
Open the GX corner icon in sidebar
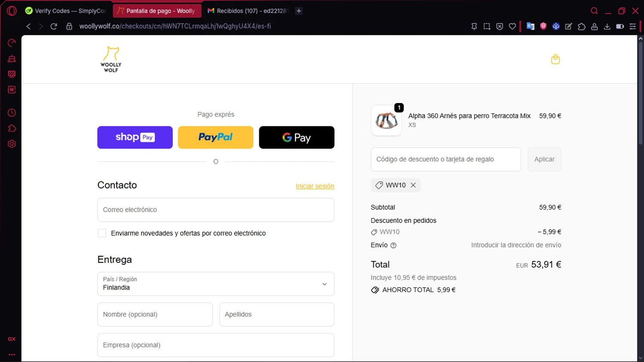[12, 339]
